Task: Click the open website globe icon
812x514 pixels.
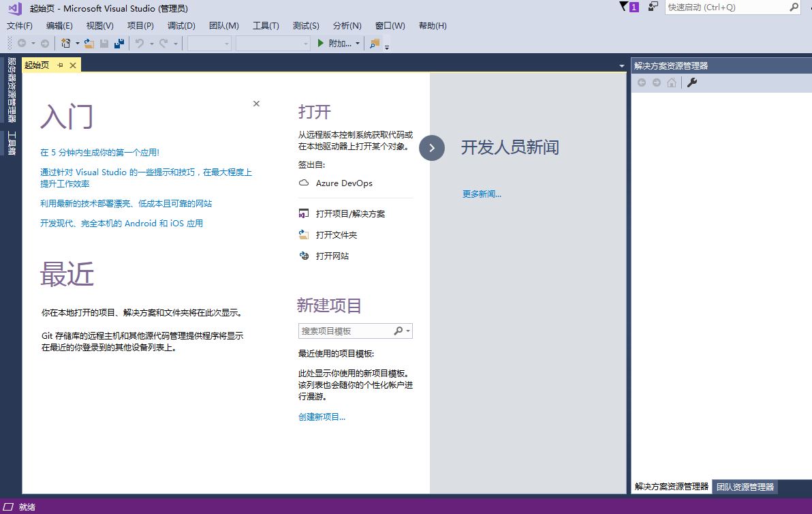Action: coord(304,256)
